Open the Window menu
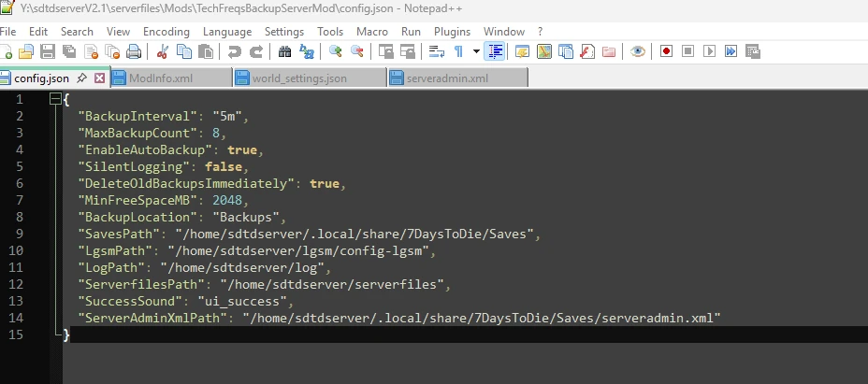Viewport: 868px width, 384px height. click(x=504, y=32)
